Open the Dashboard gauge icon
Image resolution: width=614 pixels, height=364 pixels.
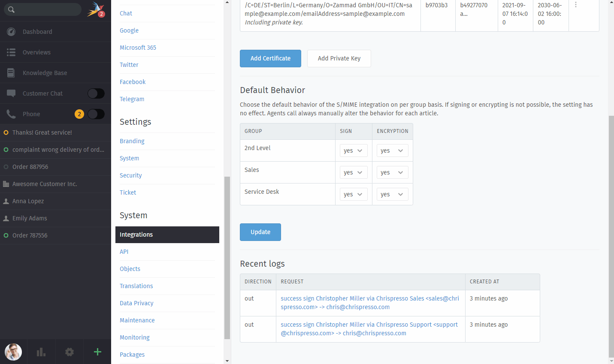[11, 32]
